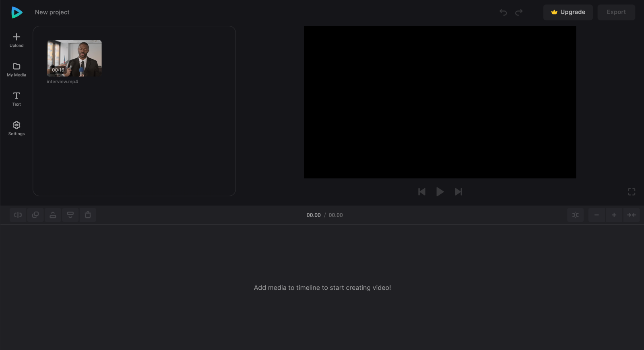This screenshot has width=644, height=350.
Task: Click the Upgrade button
Action: (568, 12)
